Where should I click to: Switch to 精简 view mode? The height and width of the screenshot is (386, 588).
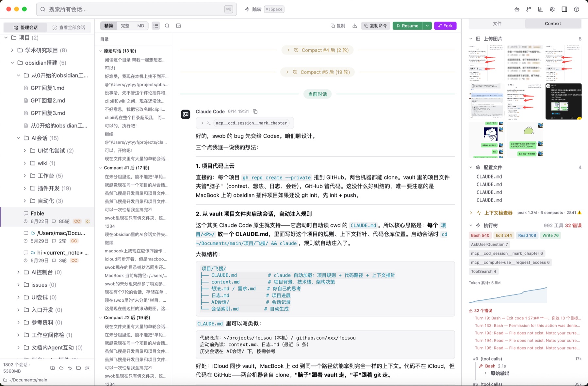pos(108,26)
